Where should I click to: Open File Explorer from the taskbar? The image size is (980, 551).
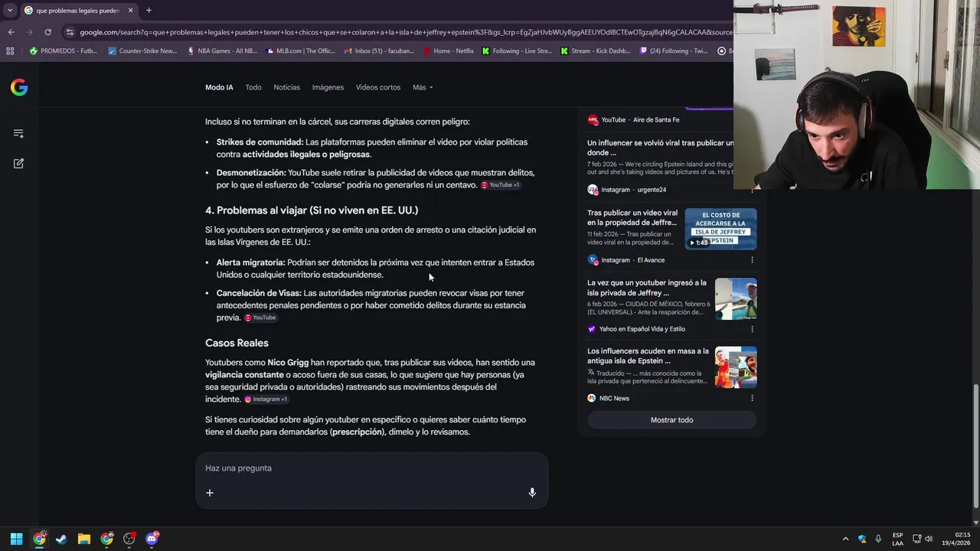[x=84, y=539]
